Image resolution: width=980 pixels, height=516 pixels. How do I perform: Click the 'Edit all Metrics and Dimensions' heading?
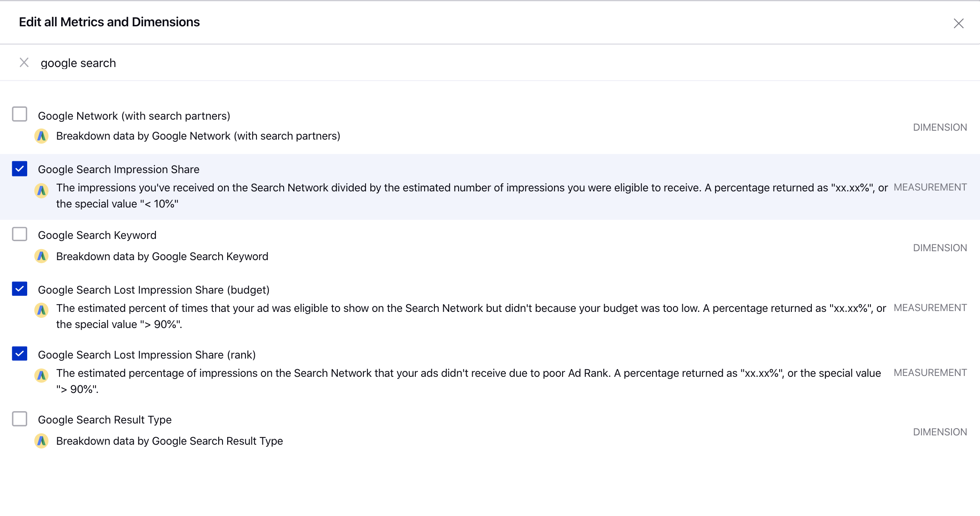tap(109, 22)
